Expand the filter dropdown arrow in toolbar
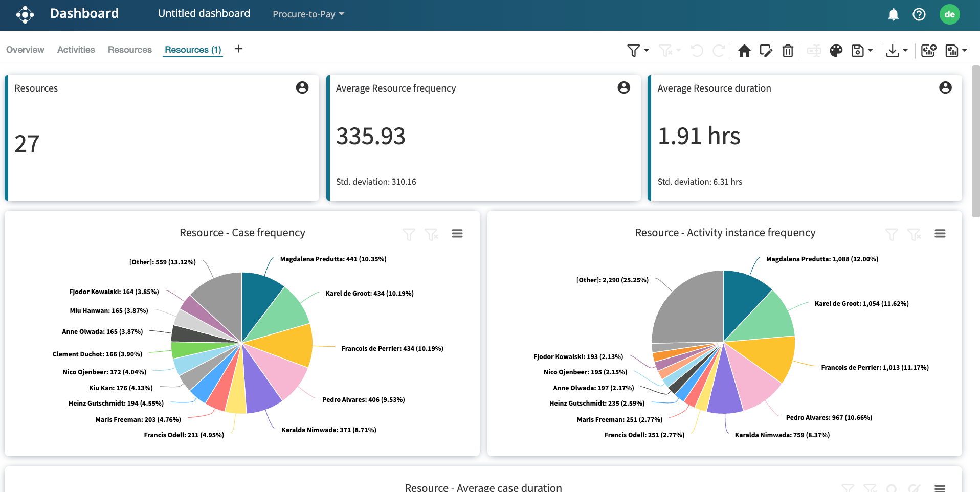The width and height of the screenshot is (980, 492). point(647,50)
